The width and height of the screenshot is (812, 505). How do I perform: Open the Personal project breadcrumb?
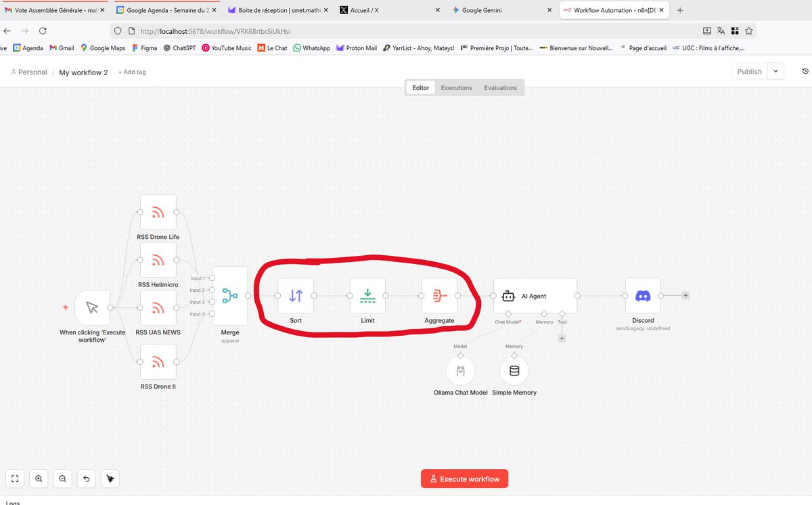pyautogui.click(x=29, y=72)
